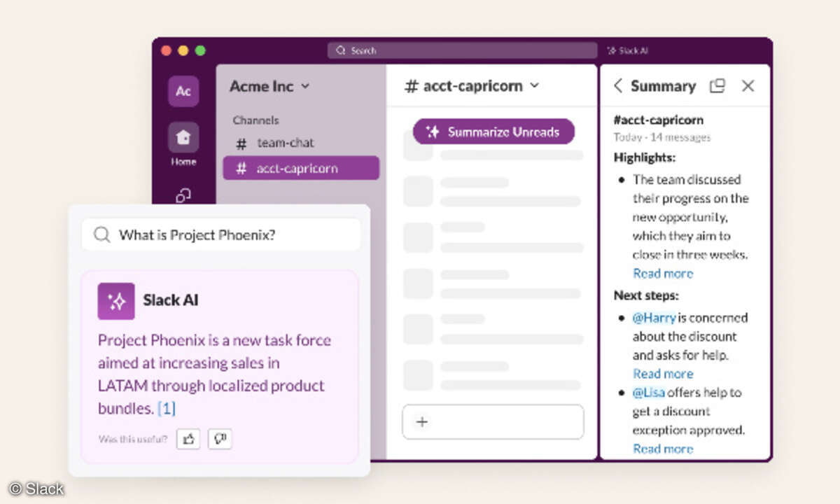
Task: Click the plus icon in message composer
Action: point(422,421)
